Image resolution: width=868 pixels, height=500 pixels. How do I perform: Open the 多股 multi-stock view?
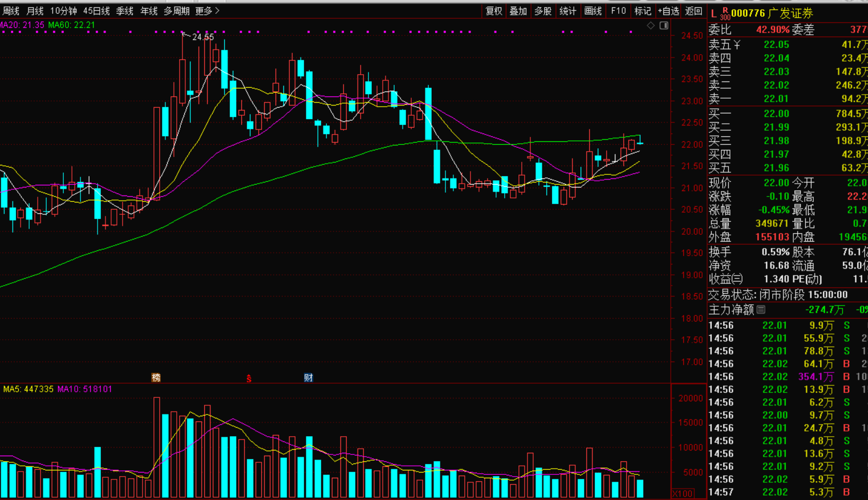[x=543, y=11]
